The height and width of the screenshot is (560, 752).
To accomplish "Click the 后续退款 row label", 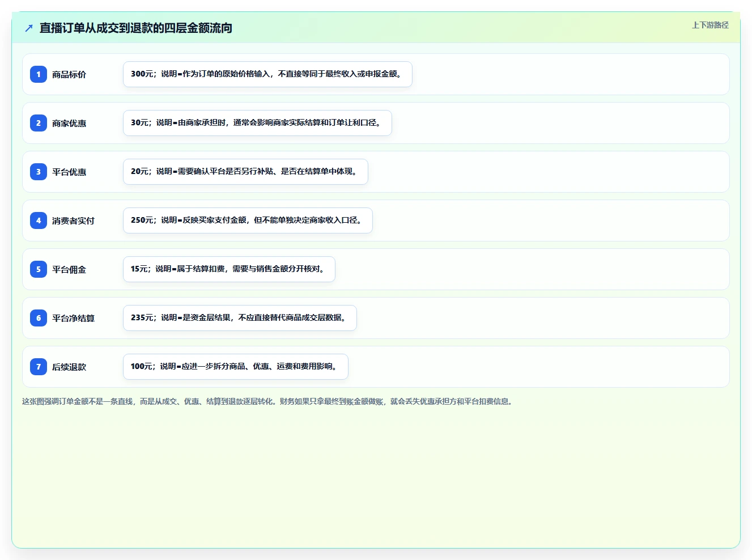I will (x=69, y=367).
